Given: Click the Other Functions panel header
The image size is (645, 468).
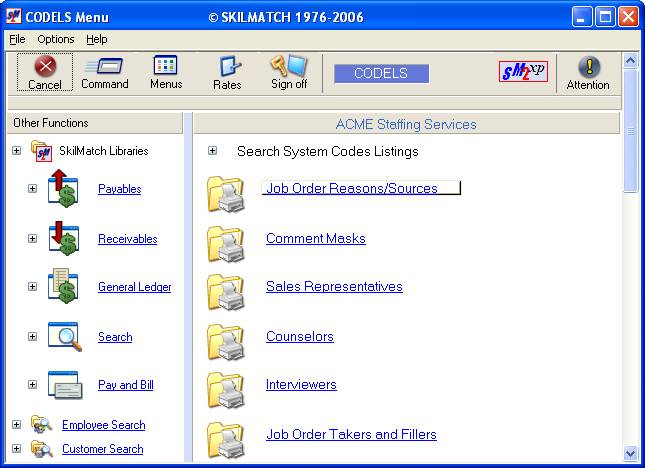Looking at the screenshot, I should [x=95, y=123].
